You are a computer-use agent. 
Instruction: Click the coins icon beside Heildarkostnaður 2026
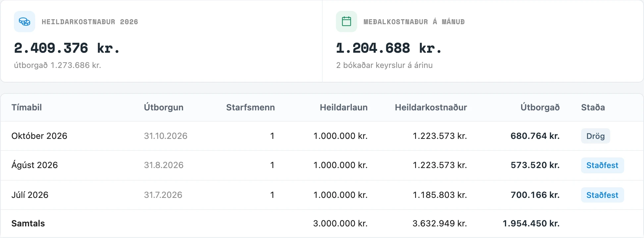click(25, 22)
